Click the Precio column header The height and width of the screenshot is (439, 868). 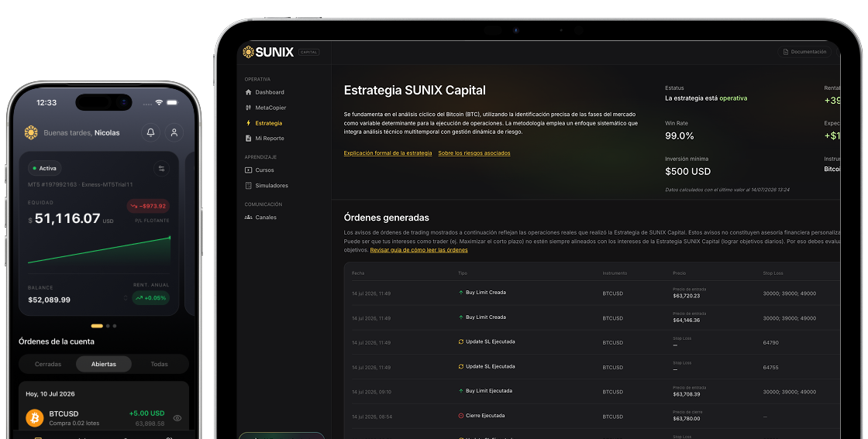coord(679,273)
